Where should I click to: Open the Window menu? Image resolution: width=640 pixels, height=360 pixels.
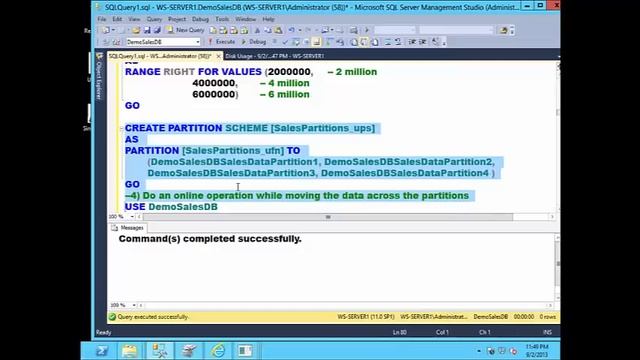pyautogui.click(x=245, y=19)
